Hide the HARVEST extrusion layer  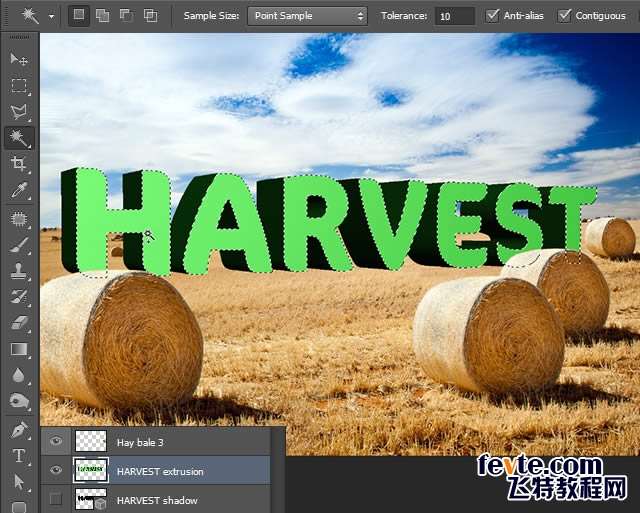point(56,471)
